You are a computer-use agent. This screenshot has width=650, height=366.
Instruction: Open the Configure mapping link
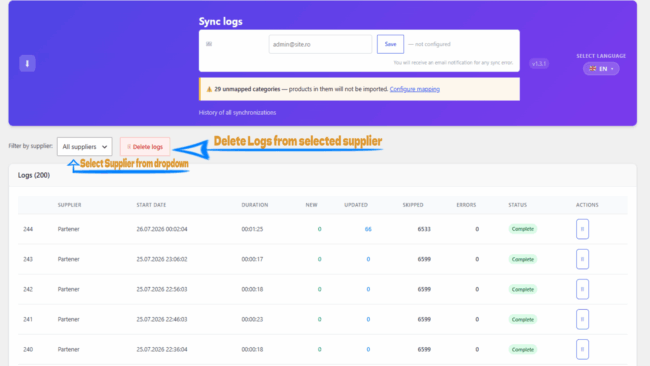tap(415, 89)
